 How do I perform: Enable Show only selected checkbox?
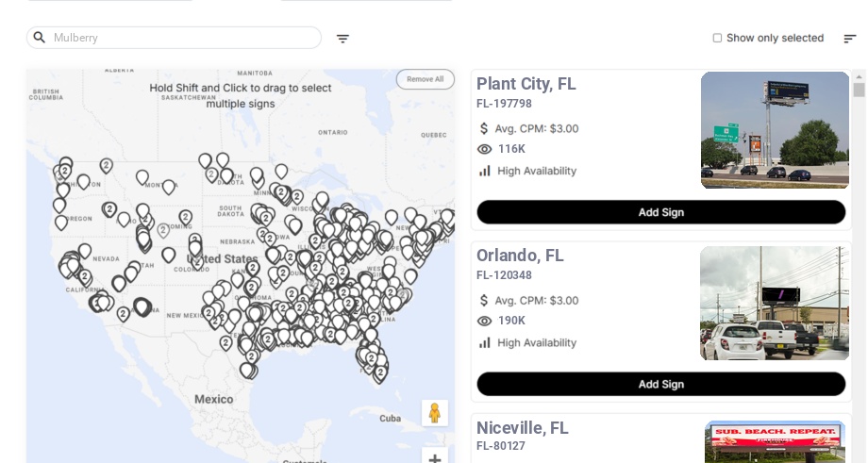[717, 38]
